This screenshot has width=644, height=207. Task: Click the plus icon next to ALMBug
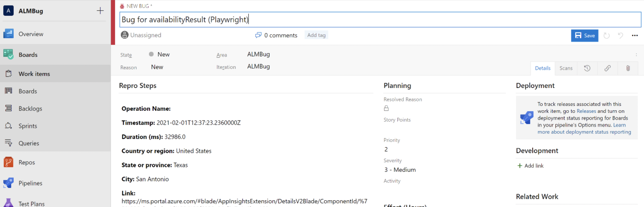point(100,11)
